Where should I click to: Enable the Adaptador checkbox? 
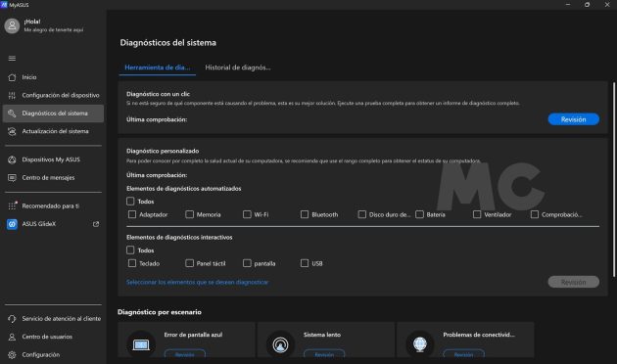[x=132, y=214]
